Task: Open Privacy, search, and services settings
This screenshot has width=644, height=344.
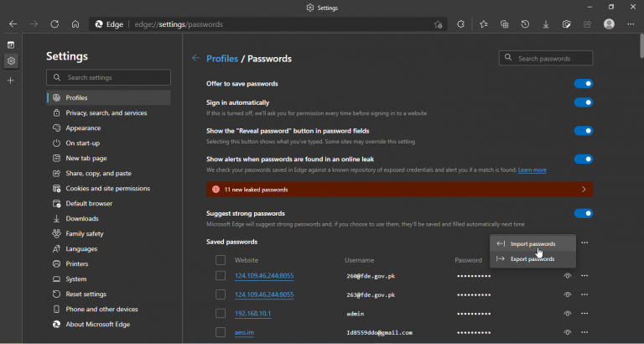Action: point(108,113)
